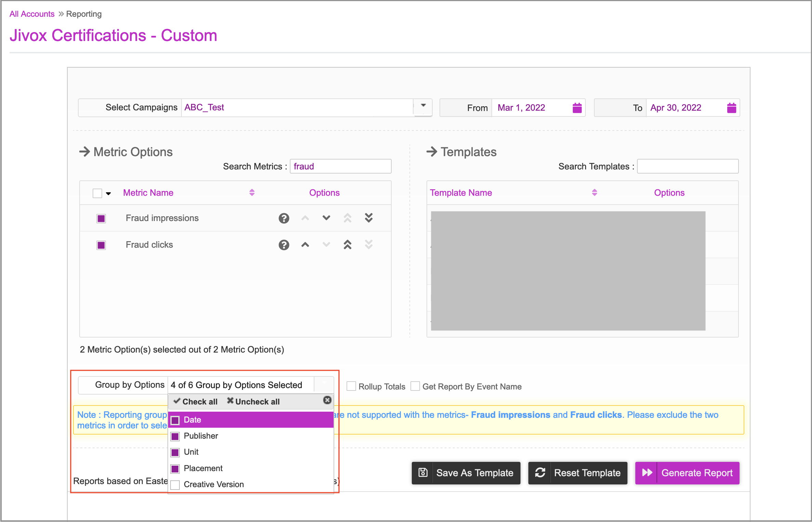Move Fraud clicks up one position
Image resolution: width=812 pixels, height=522 pixels.
pos(305,245)
